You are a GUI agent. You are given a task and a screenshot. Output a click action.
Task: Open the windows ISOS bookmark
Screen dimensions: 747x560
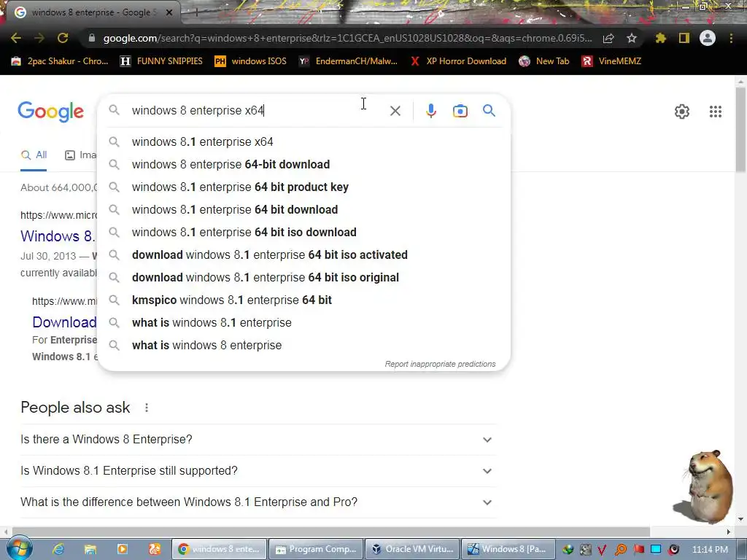click(251, 61)
